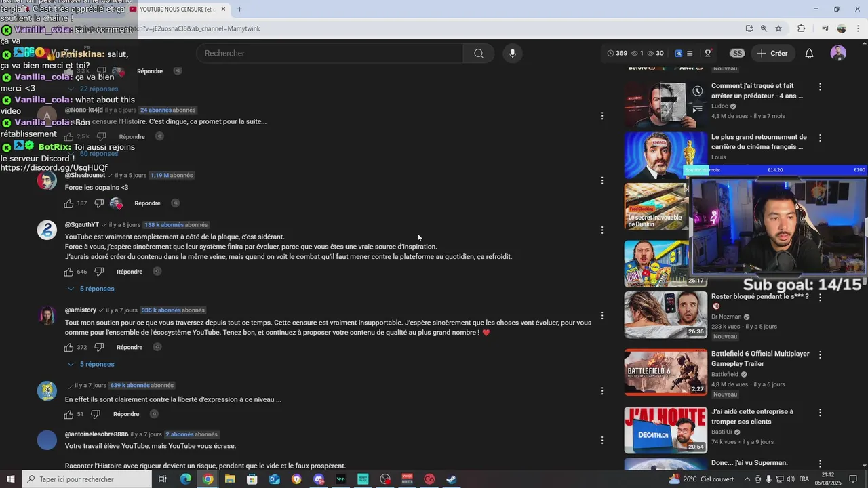Open Chrome extensions puzzle icon

coord(801,28)
